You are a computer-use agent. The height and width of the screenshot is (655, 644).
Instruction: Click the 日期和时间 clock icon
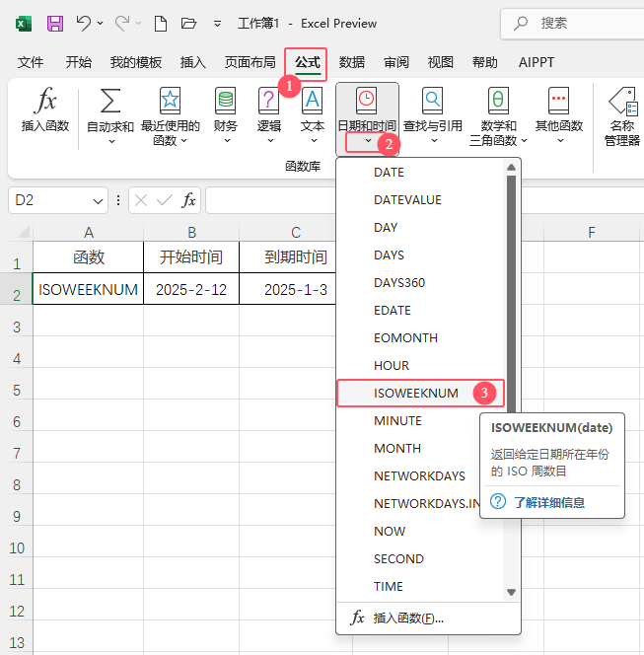click(x=366, y=101)
